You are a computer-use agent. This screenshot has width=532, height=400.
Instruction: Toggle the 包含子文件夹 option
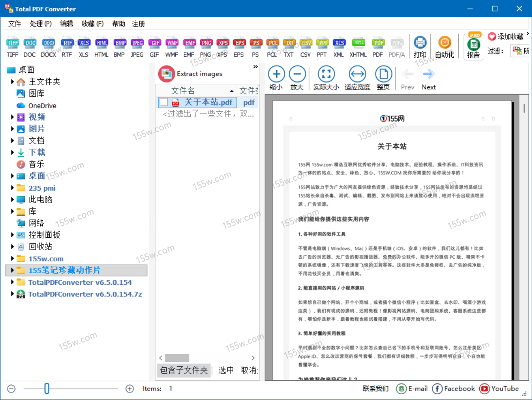pyautogui.click(x=183, y=370)
